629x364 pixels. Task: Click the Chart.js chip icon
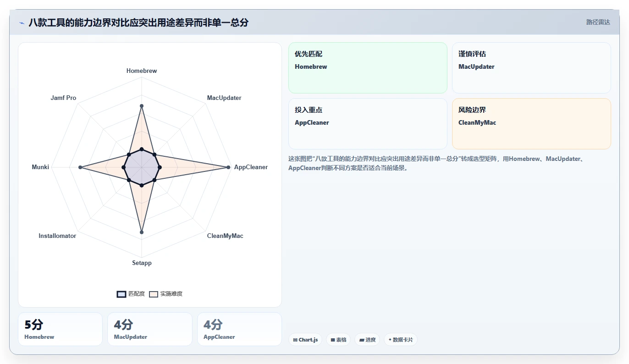[295, 340]
